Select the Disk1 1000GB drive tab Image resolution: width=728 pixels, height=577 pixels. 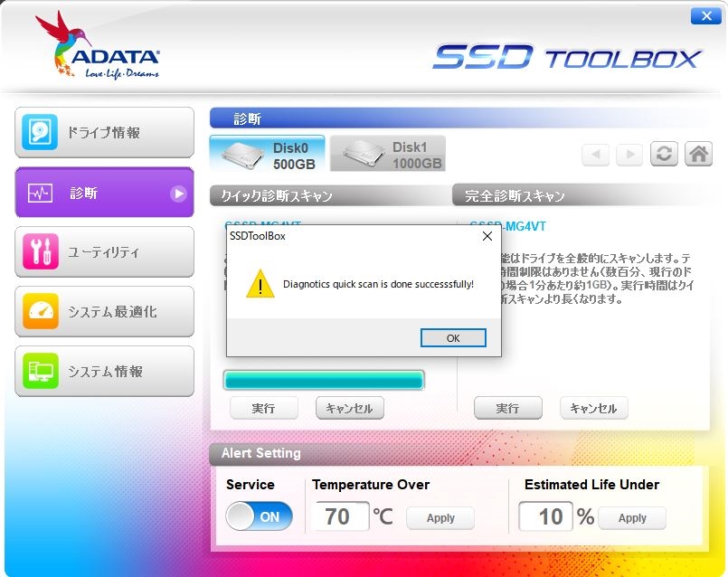pyautogui.click(x=388, y=154)
